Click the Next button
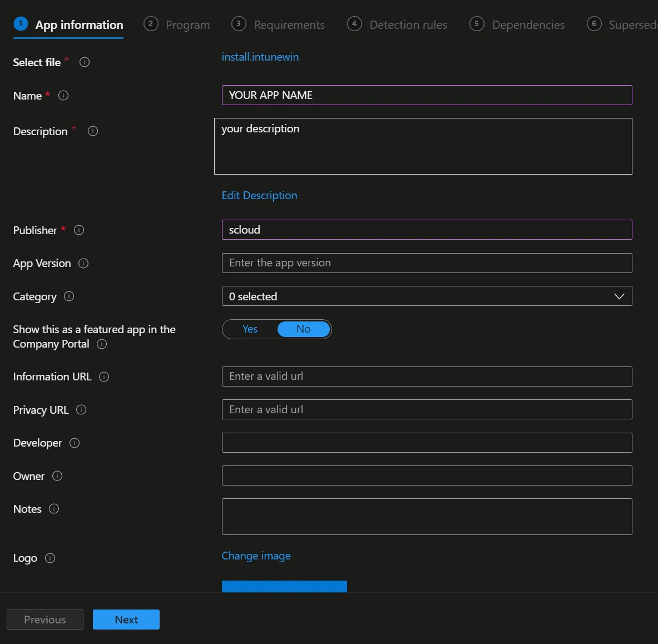This screenshot has height=644, width=658. [x=126, y=619]
